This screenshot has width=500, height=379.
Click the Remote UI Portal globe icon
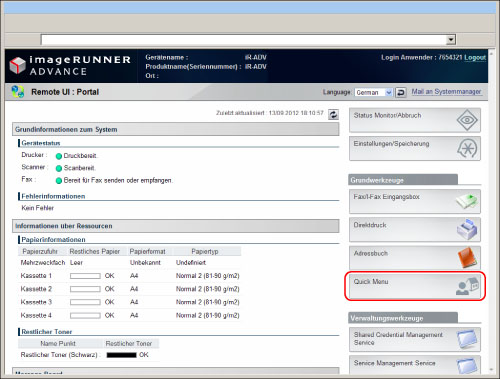tap(18, 92)
